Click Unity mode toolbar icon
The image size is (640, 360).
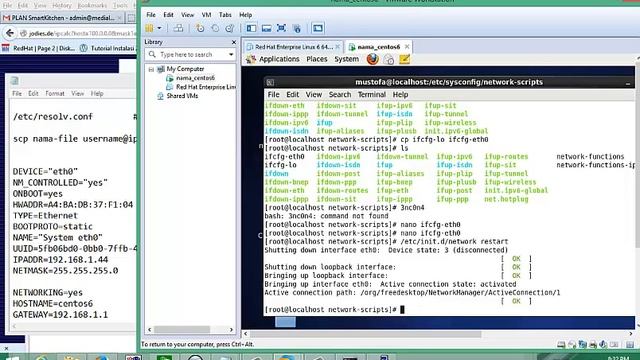[x=297, y=28]
